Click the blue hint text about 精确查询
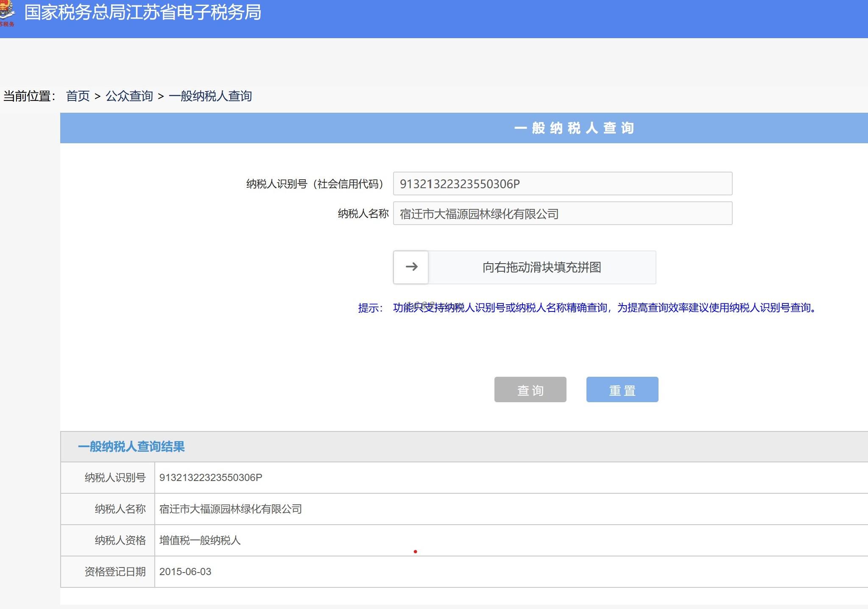The width and height of the screenshot is (868, 609). (x=605, y=308)
